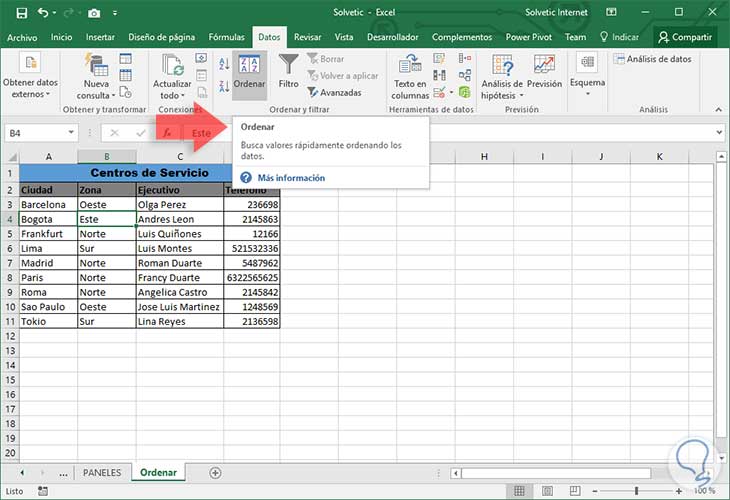Click the macro recording icon in status bar
Screen dimensions: 730x500
pyautogui.click(x=43, y=491)
